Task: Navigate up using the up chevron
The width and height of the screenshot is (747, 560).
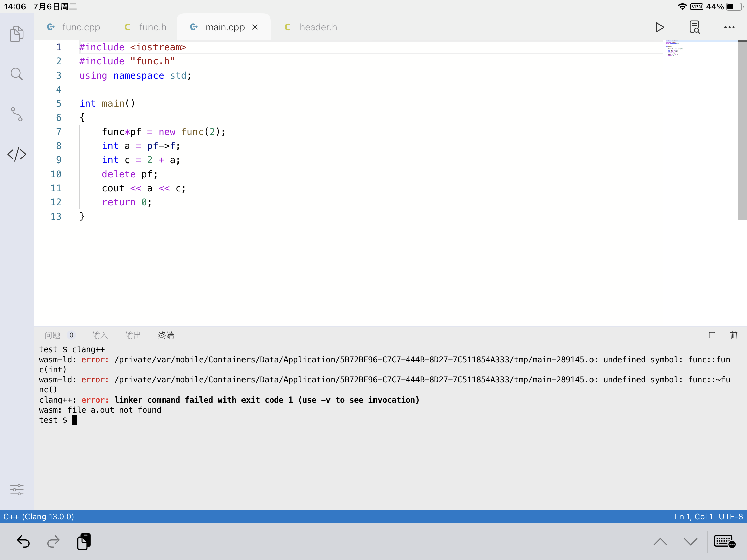Action: point(661,542)
